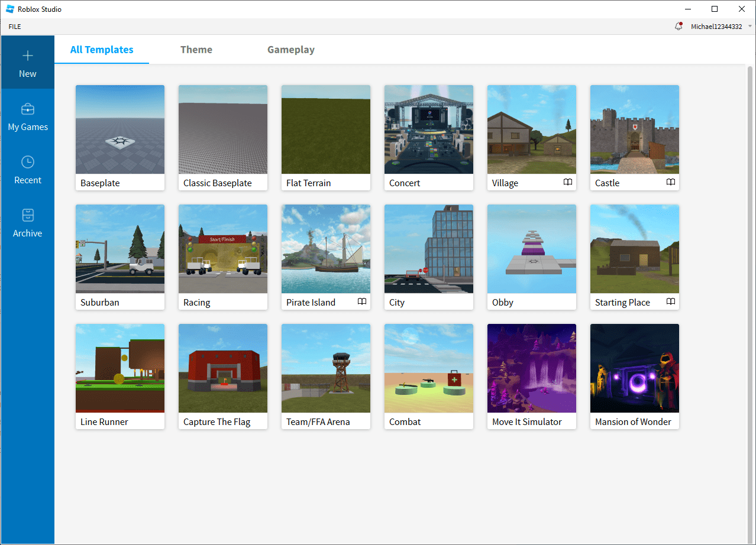756x545 pixels.
Task: Pick the Pirate Island template thumbnail
Action: (x=326, y=249)
